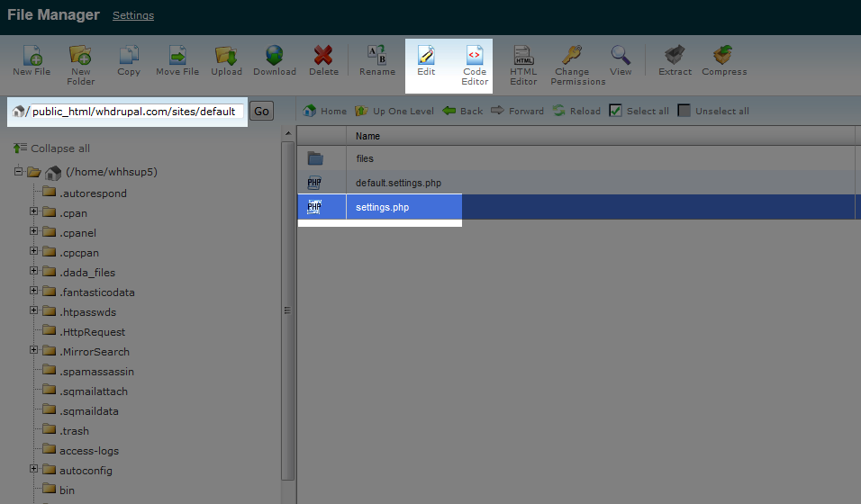The image size is (861, 504).
Task: Check the Select all checkbox
Action: point(616,111)
